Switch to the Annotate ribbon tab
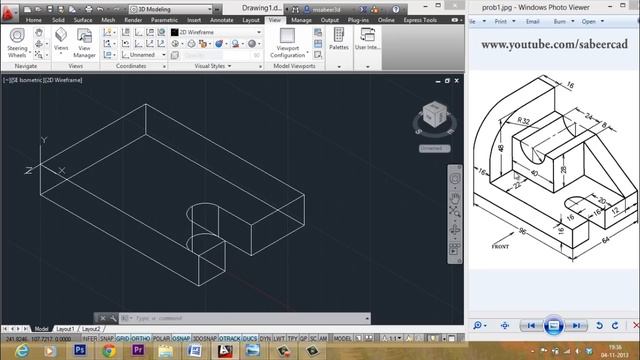Image resolution: width=640 pixels, height=360 pixels. pyautogui.click(x=222, y=20)
